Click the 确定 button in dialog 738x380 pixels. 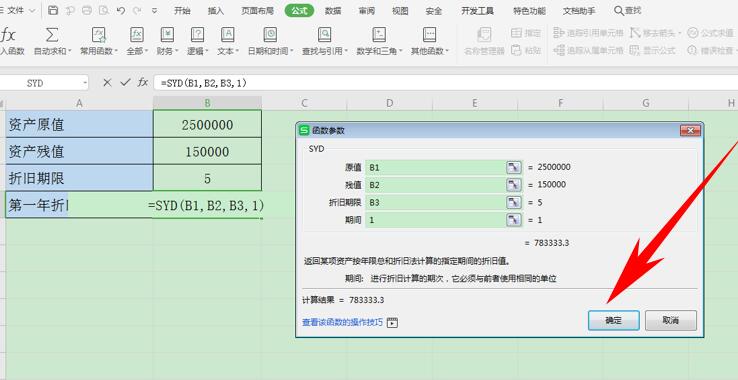click(614, 321)
